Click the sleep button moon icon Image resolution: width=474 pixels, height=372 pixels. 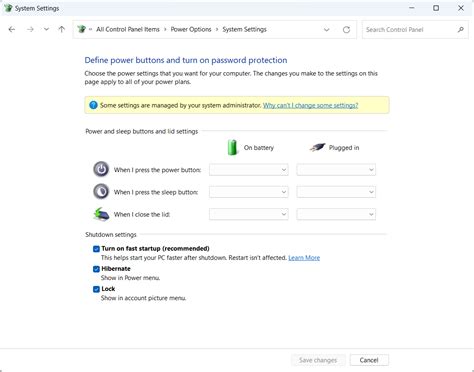coord(101,192)
